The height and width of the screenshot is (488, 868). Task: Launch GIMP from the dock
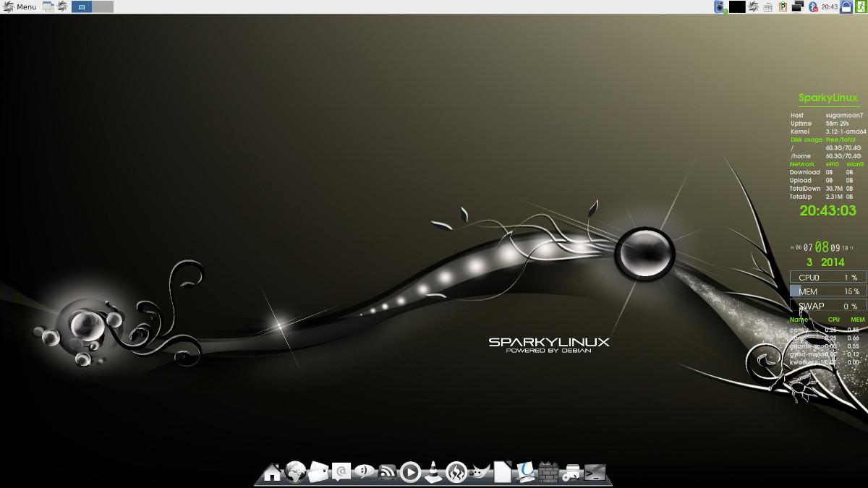click(x=479, y=473)
